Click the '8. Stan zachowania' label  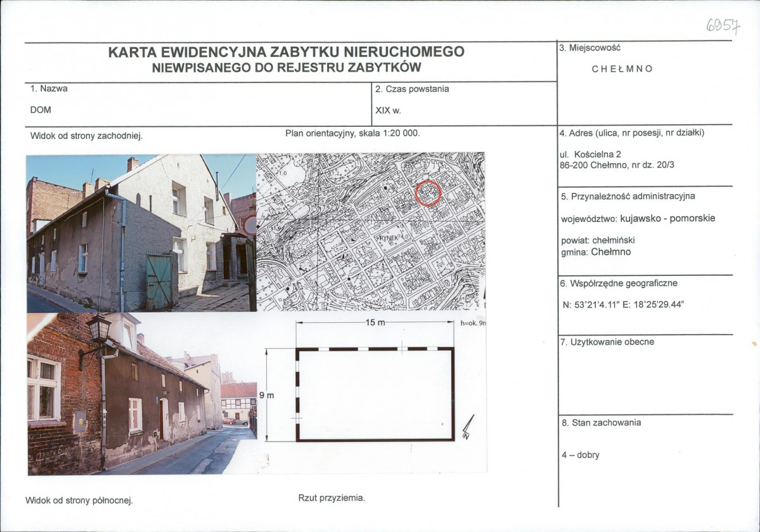(x=601, y=423)
